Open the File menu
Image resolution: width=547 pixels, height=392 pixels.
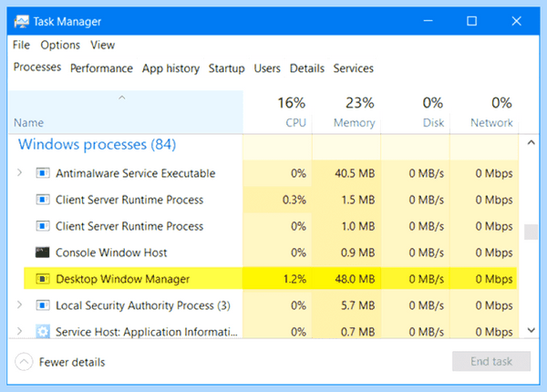click(x=21, y=45)
